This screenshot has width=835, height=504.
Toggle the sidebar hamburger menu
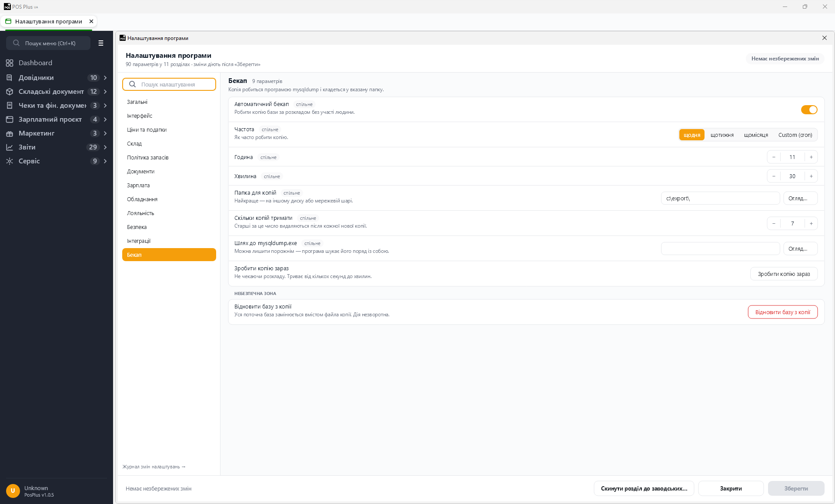101,43
